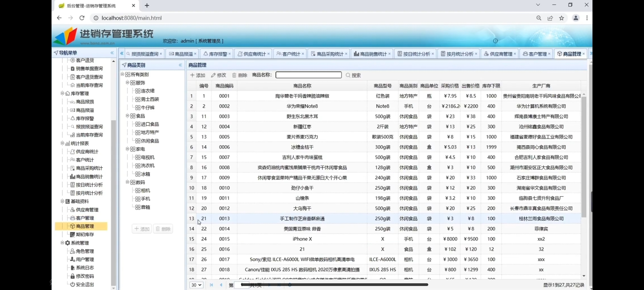Click 添加 under the category tree
The image size is (644, 290).
point(142,229)
